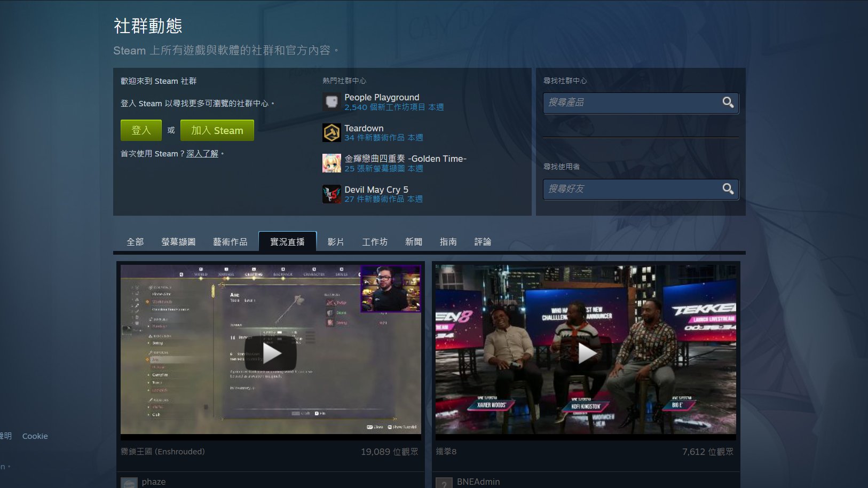Viewport: 868px width, 488px height.
Task: Click the BNEAdmin broadcaster name
Action: coord(478,482)
